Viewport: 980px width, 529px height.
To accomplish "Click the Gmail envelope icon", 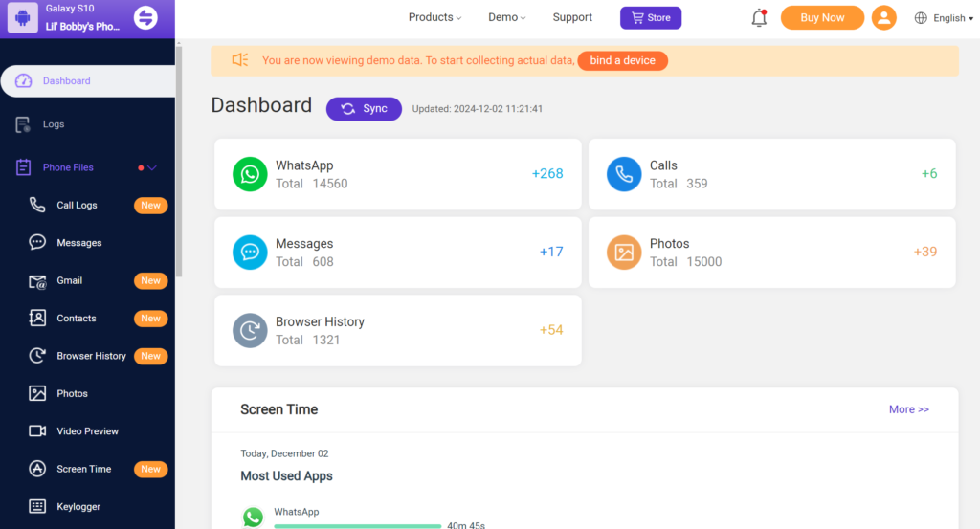I will [37, 281].
